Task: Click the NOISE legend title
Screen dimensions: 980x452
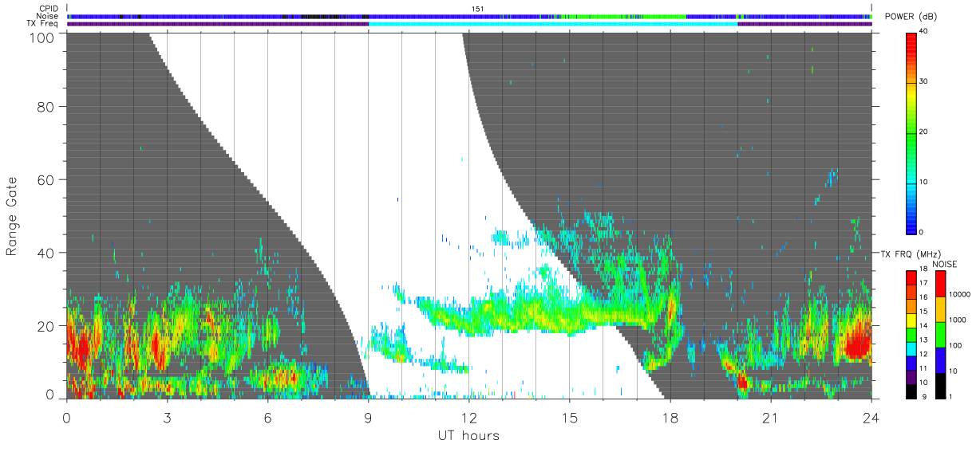Action: click(x=944, y=264)
